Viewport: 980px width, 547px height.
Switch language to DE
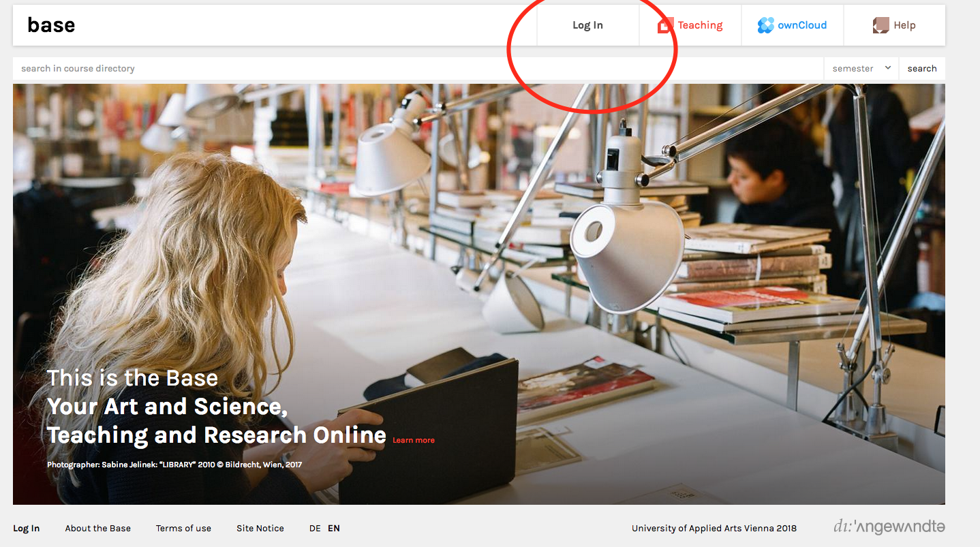315,528
